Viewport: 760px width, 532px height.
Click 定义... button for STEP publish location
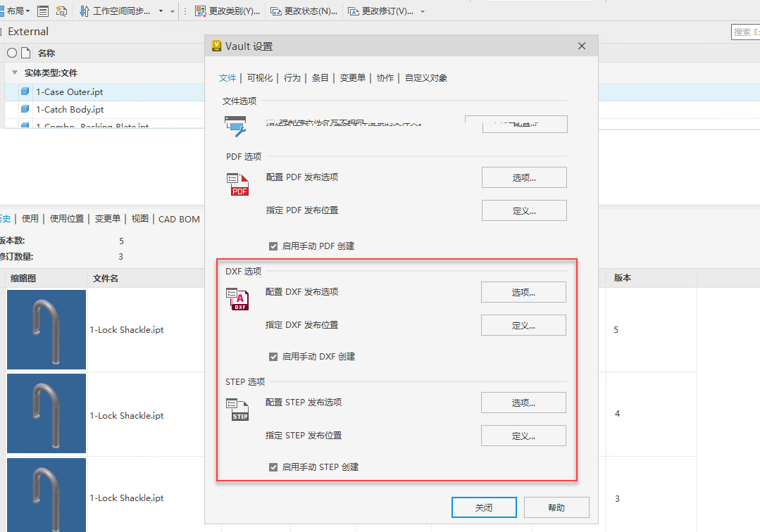pos(523,436)
